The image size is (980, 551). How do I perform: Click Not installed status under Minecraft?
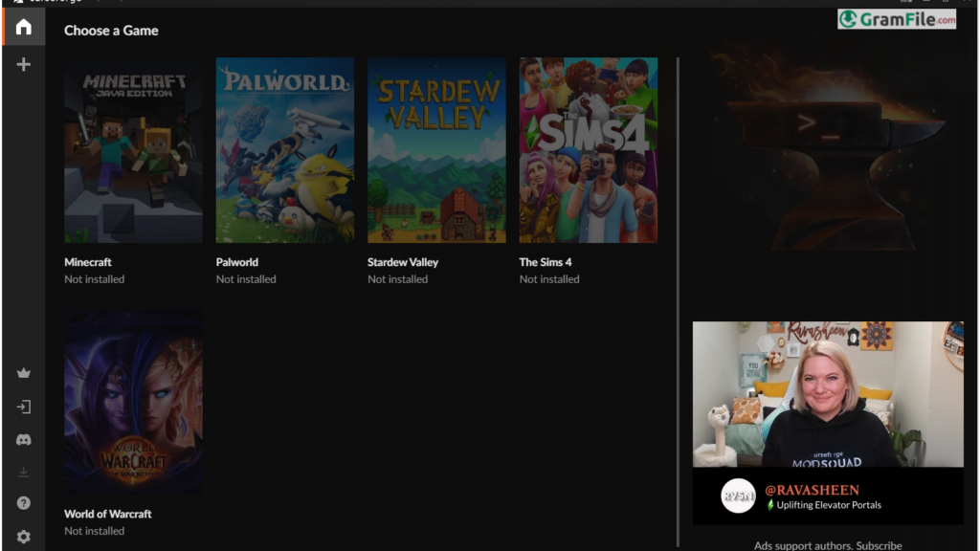(95, 279)
